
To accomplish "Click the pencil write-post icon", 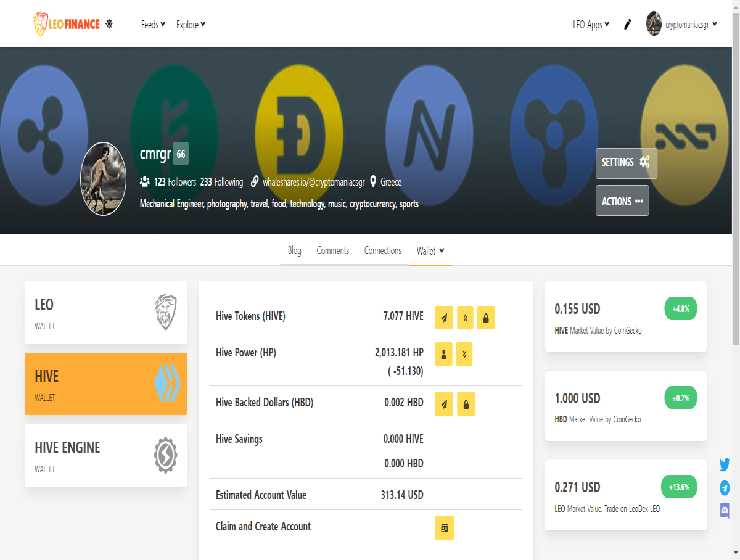I will point(628,24).
